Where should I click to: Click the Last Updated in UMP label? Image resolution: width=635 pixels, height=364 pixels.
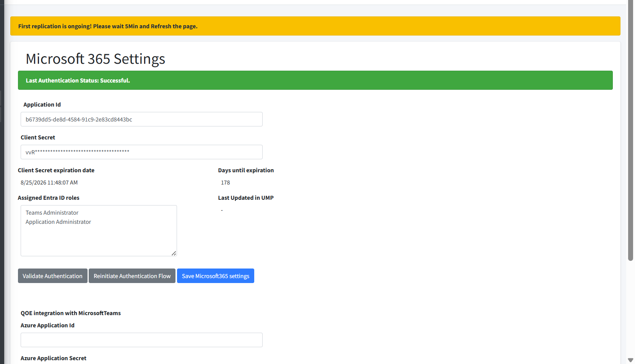[246, 198]
